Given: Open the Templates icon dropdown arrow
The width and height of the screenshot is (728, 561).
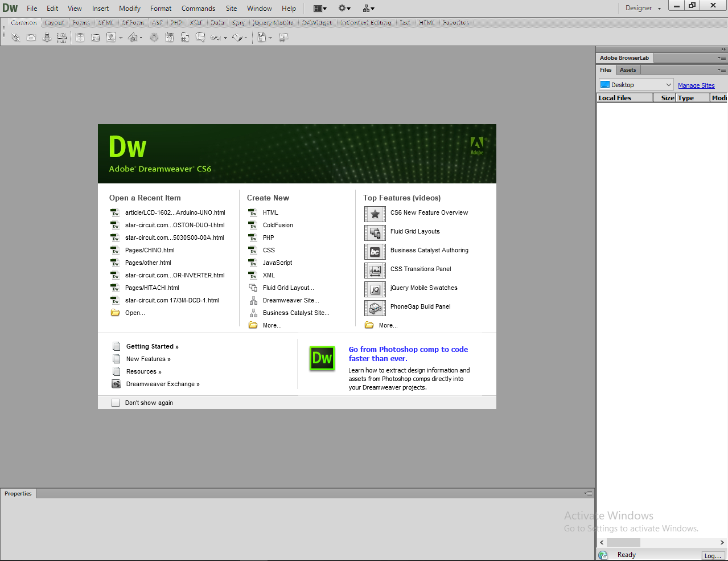Looking at the screenshot, I should pyautogui.click(x=270, y=38).
